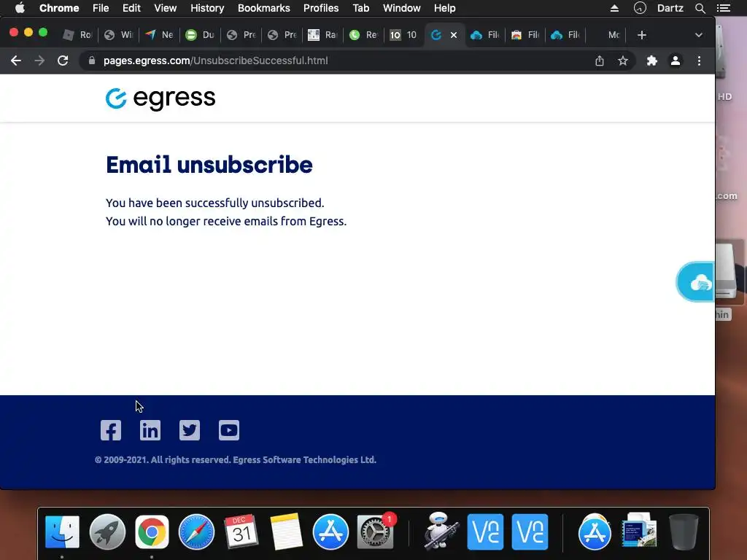The height and width of the screenshot is (560, 747).
Task: Switch to the 'Mc' tab
Action: (606, 35)
